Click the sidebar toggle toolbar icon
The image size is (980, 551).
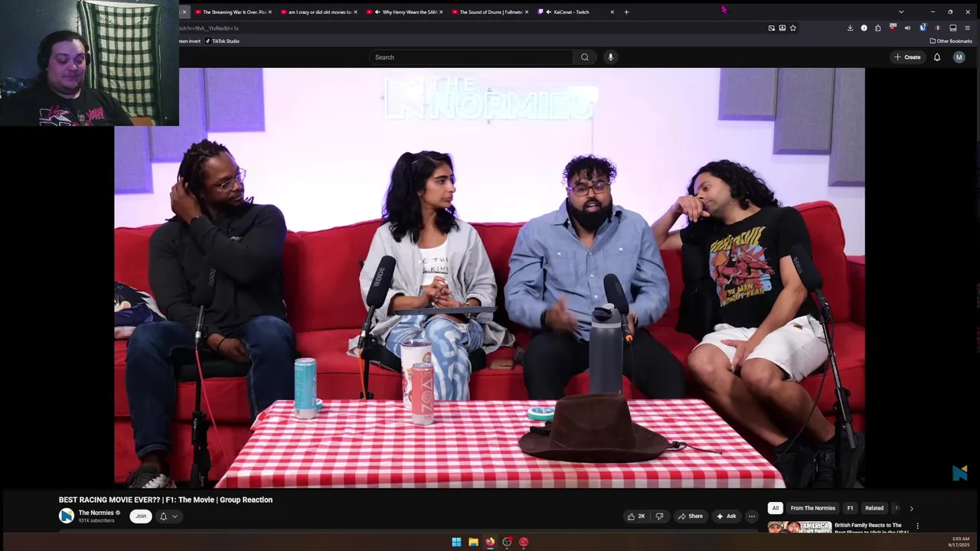952,28
